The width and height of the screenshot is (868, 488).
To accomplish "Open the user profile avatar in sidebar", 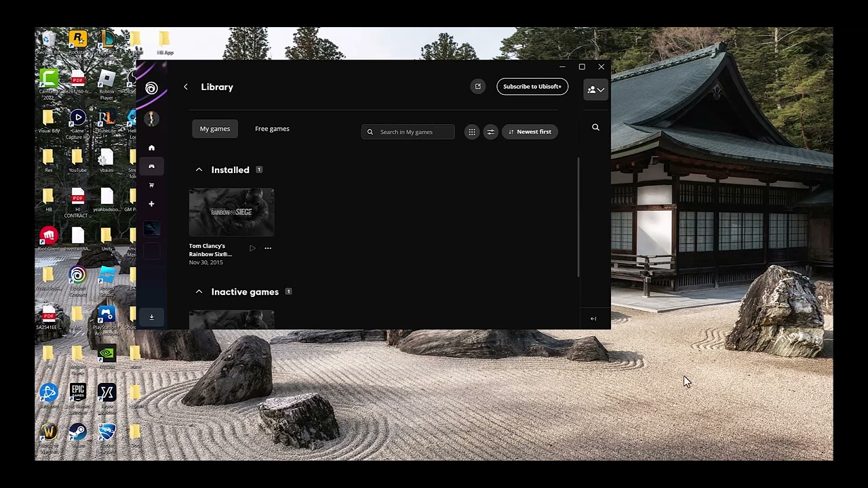I will click(151, 119).
